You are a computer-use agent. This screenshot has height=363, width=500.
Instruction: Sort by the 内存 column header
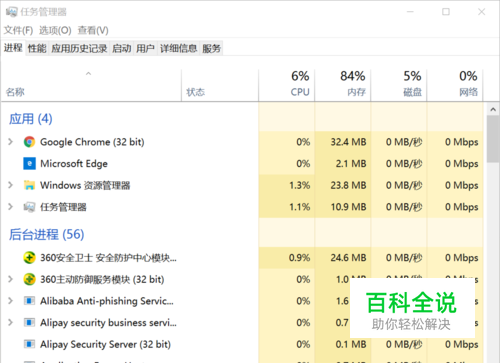pos(343,85)
